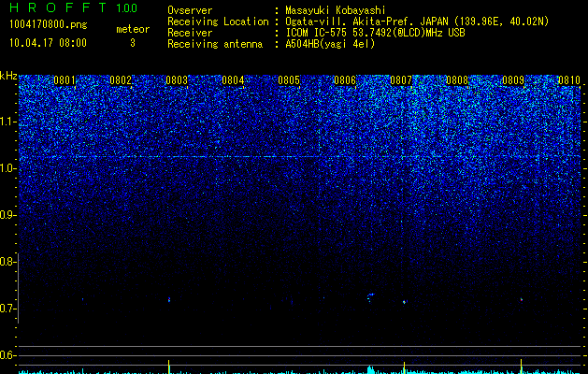Click time marker 0808
588x374 pixels.
[457, 80]
